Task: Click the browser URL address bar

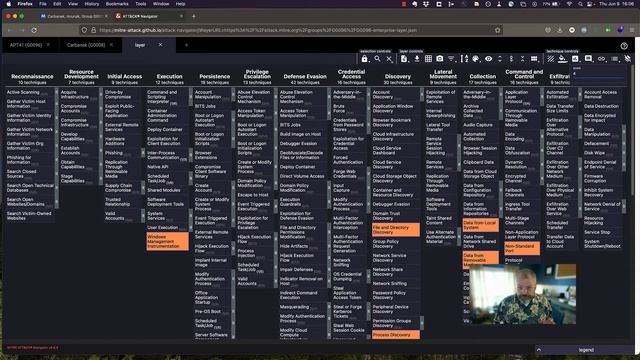Action: coord(291,30)
